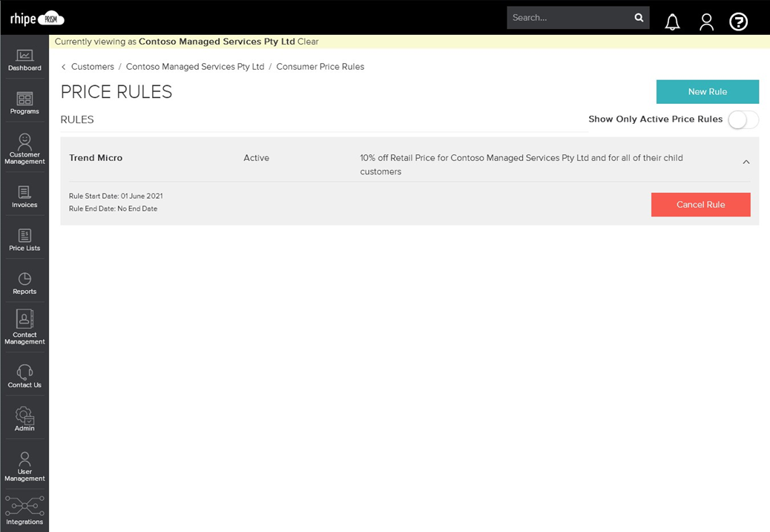Image resolution: width=770 pixels, height=532 pixels.
Task: Click the rhipe PRISM logo
Action: [x=37, y=19]
